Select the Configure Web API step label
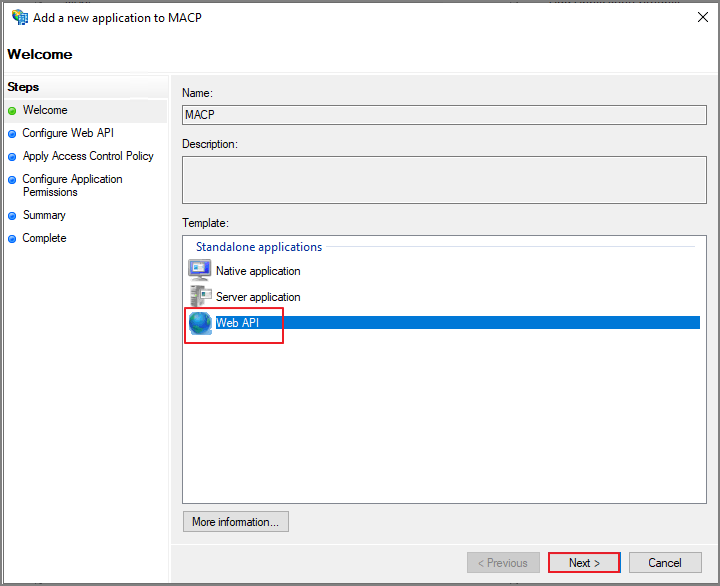The image size is (720, 586). pyautogui.click(x=68, y=133)
